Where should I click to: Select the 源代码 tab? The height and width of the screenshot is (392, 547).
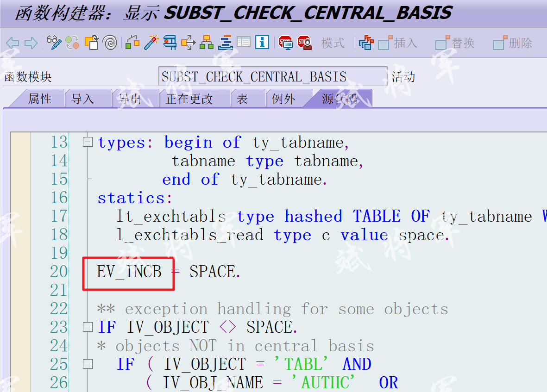pos(340,99)
